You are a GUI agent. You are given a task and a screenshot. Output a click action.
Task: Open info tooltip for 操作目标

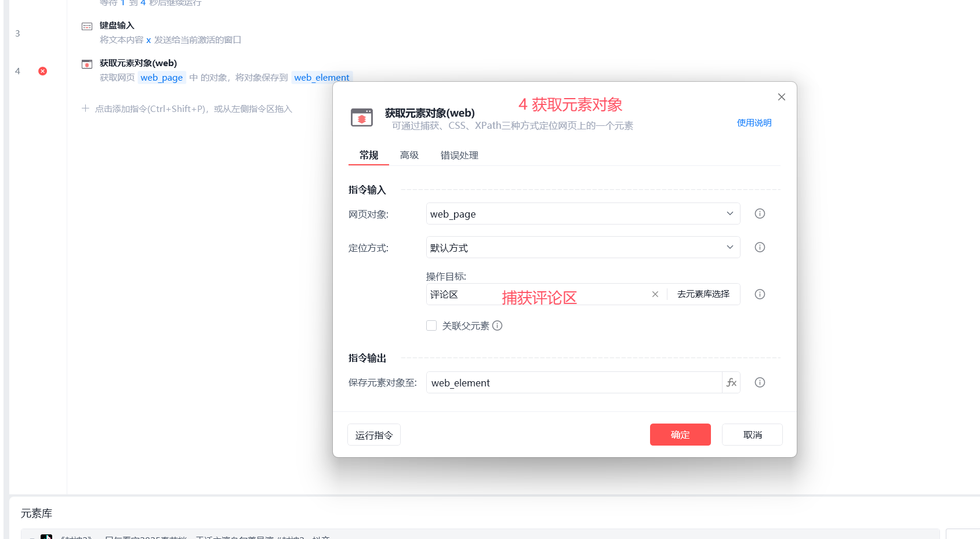tap(760, 294)
